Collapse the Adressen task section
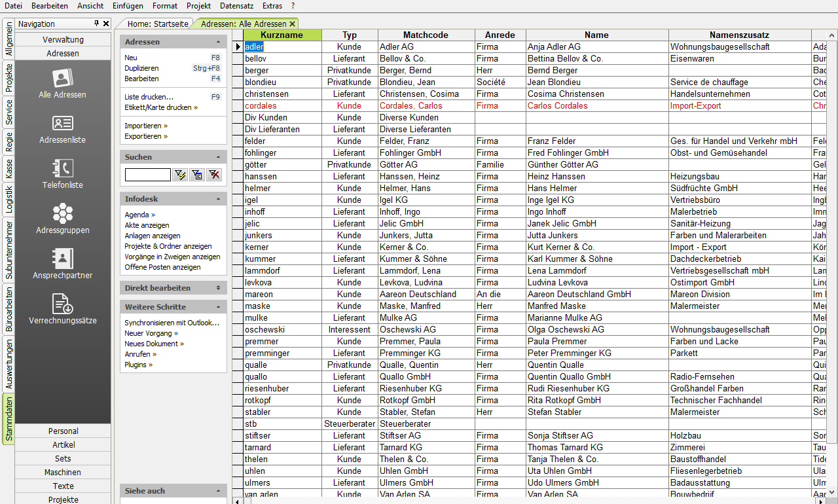The image size is (838, 504). [x=218, y=42]
